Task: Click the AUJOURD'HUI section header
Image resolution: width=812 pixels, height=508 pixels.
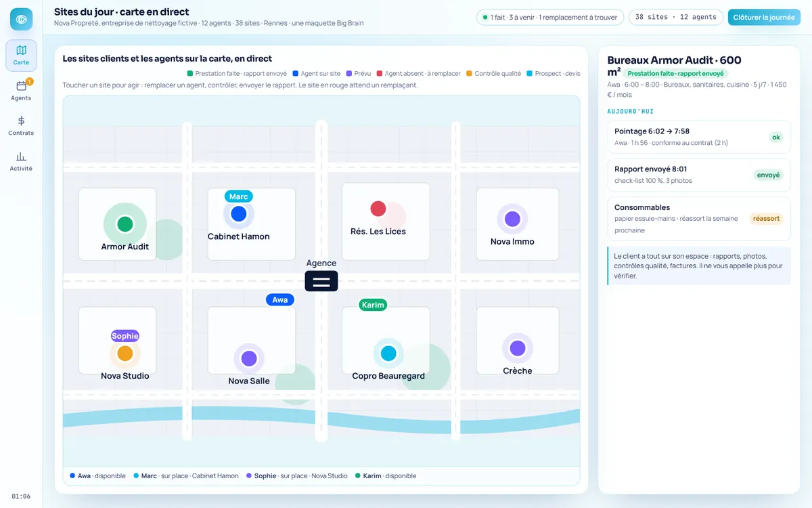Action: [631, 112]
